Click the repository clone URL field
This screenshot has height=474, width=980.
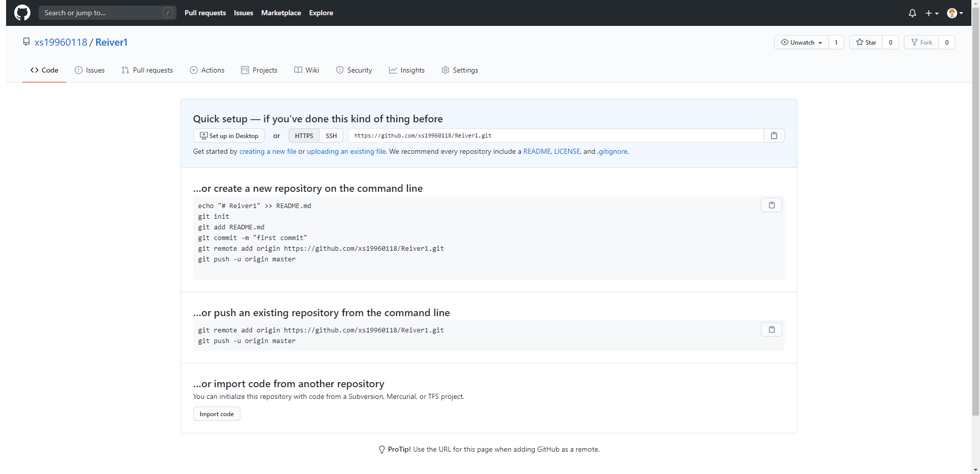tap(555, 136)
